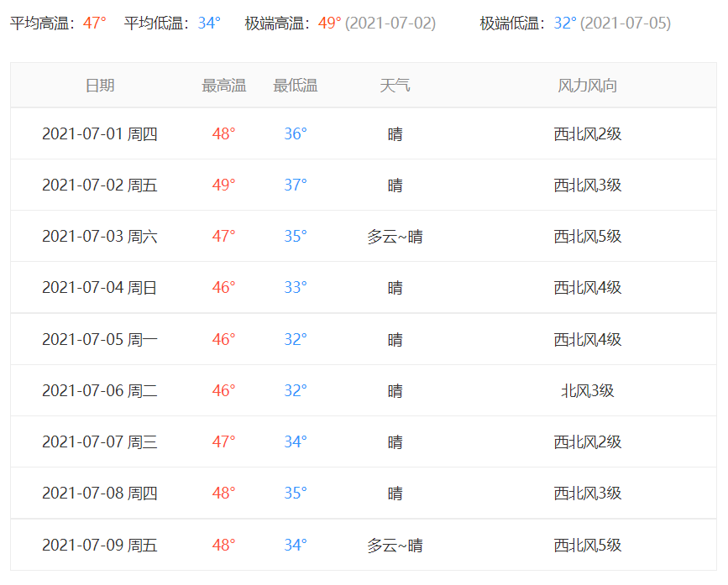
Task: Click the 极端高温 date (2021-07-02)
Action: [x=390, y=23]
